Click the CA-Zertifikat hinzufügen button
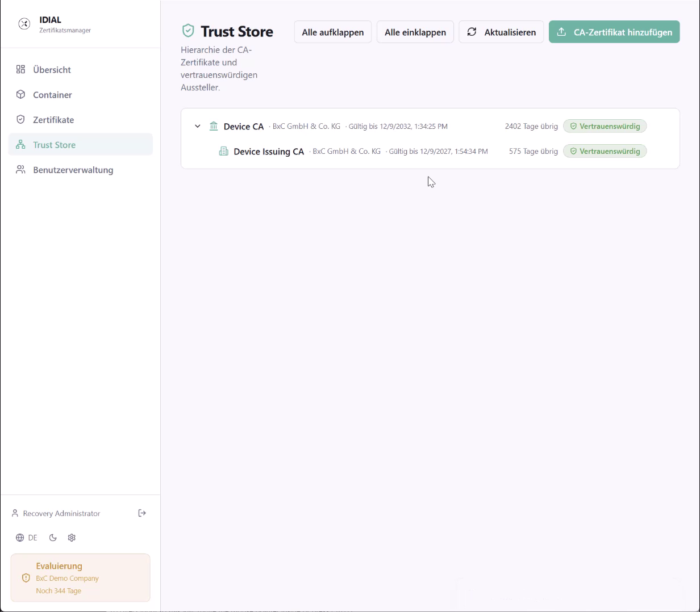Image resolution: width=700 pixels, height=612 pixels. tap(614, 32)
